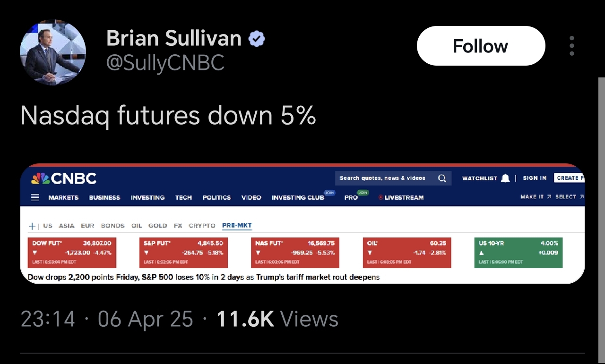Open the green US 10-YR tile
Image resolution: width=605 pixels, height=364 pixels.
coord(519,253)
